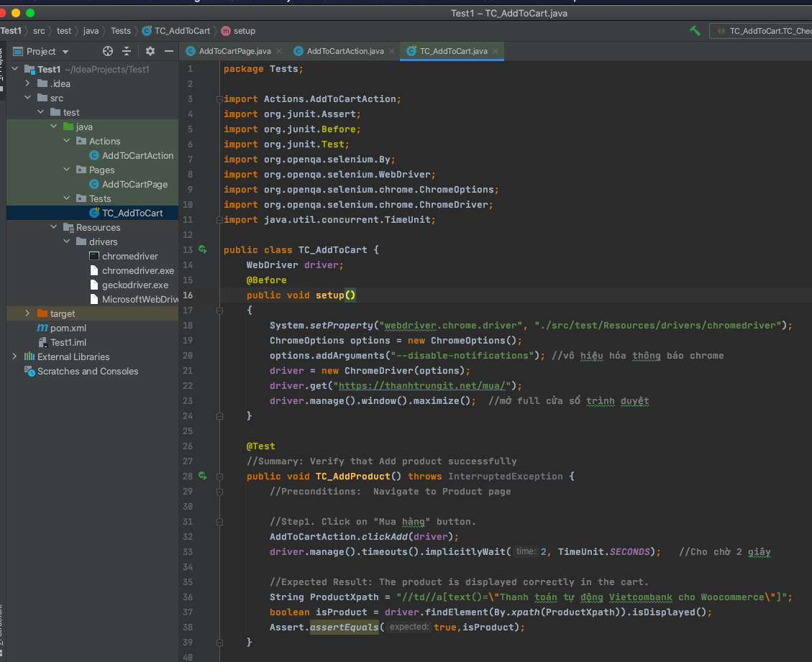The image size is (812, 662).
Task: Collapse the drivers folder
Action: click(x=66, y=242)
